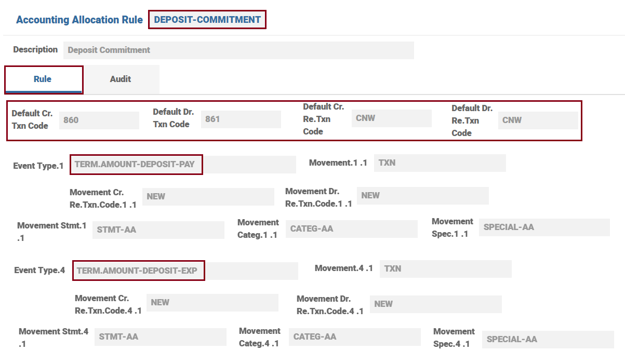Viewport: 625px width, 364px height.
Task: Select the Default Dr. Txn Code field
Action: tap(241, 119)
